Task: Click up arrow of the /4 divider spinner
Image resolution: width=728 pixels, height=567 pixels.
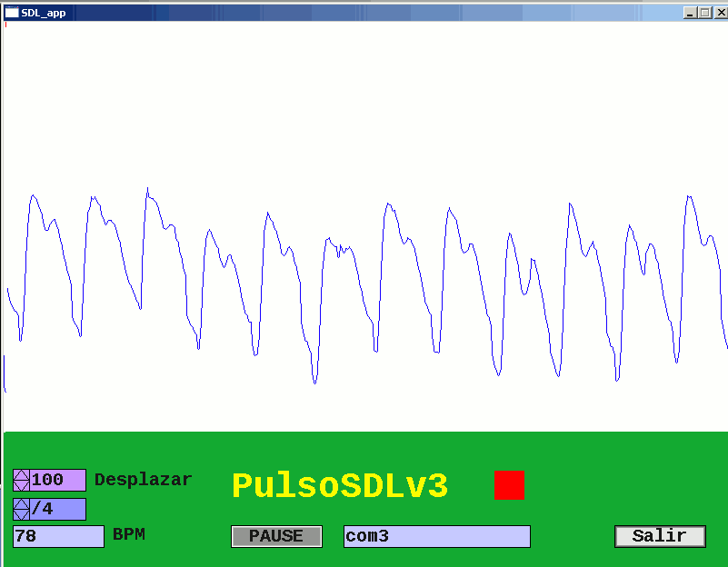Action: click(21, 504)
